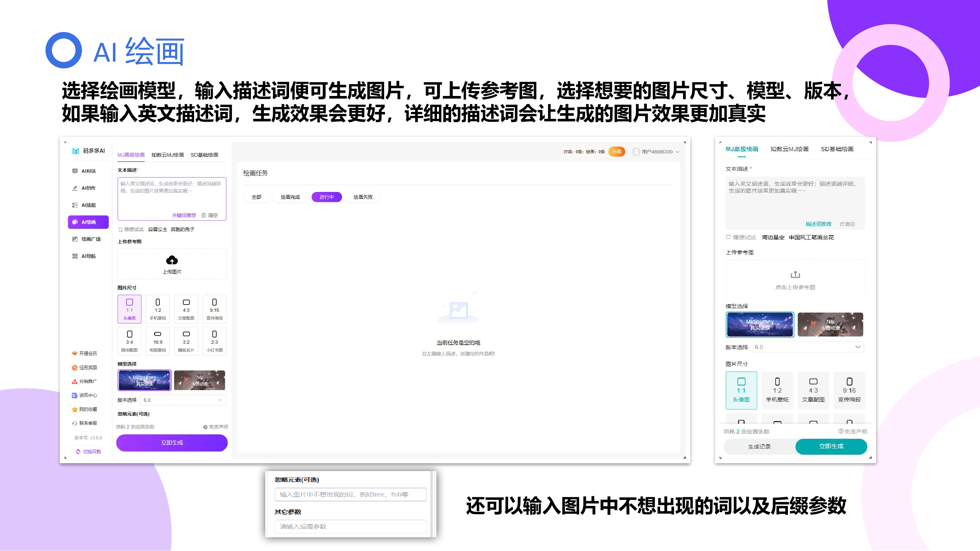The width and height of the screenshot is (980, 551).
Task: Select 9:16 宣传海报 size in right panel
Action: [849, 390]
